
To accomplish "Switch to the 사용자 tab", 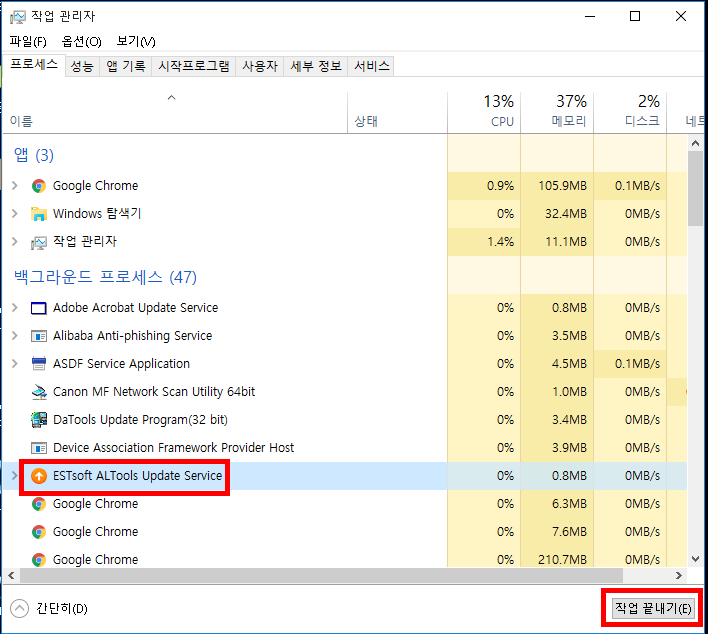I will pyautogui.click(x=260, y=66).
